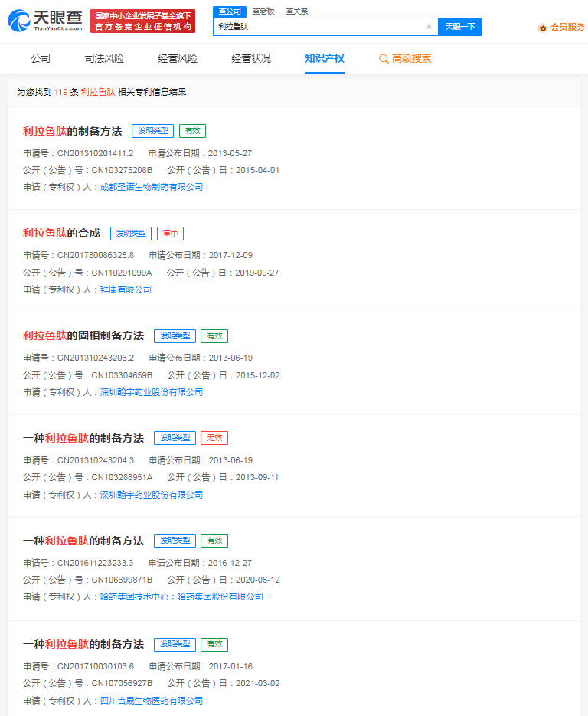The height and width of the screenshot is (716, 588).
Task: Open the 经营风险 navigation tab
Action: [x=178, y=58]
